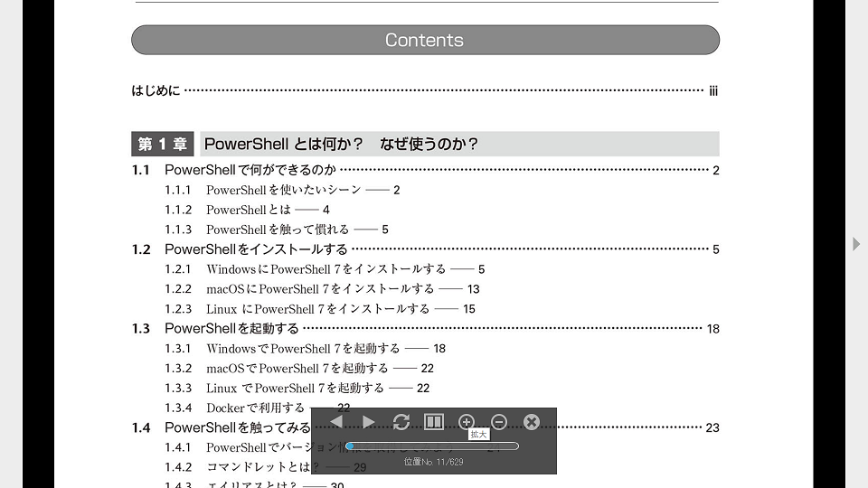Screen dimensions: 868x488
Task: Click entry 1.2.2 macOS install
Action: coord(322,289)
